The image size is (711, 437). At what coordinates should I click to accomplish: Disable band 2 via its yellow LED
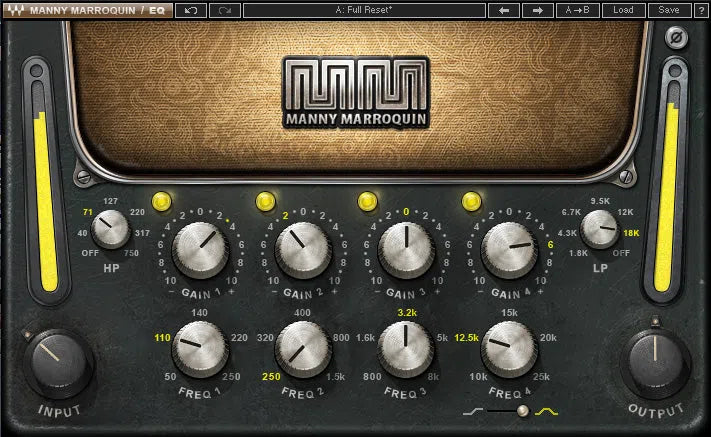[265, 202]
